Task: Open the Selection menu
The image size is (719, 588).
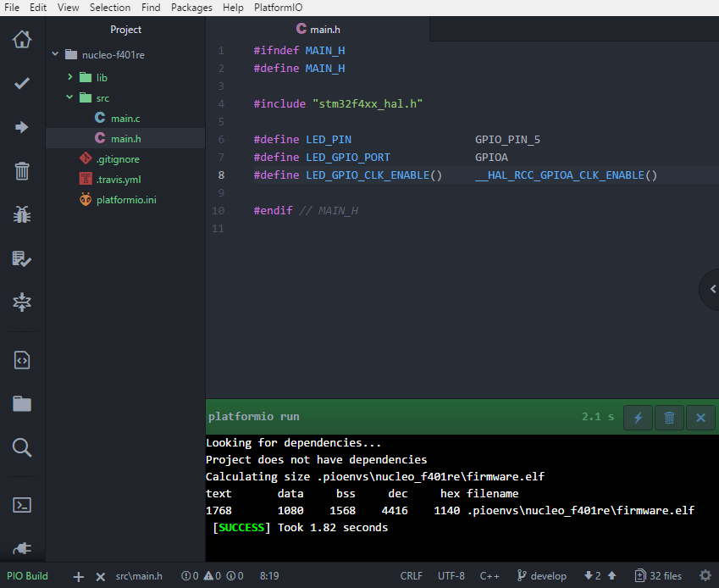Action: tap(110, 8)
